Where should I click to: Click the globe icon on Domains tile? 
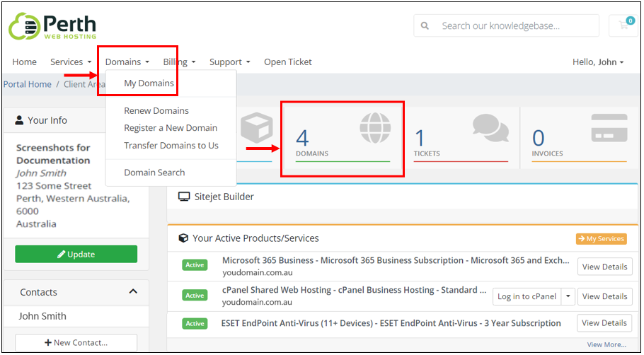(375, 127)
